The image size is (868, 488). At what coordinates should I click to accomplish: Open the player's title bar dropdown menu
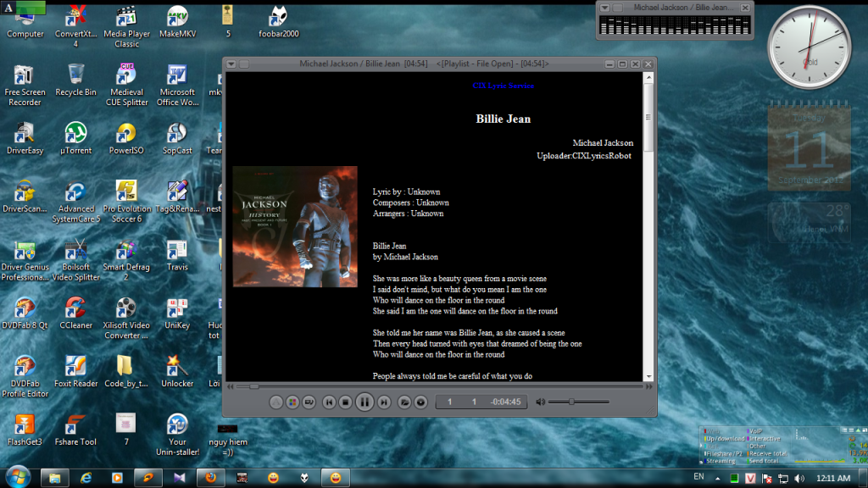(x=231, y=64)
